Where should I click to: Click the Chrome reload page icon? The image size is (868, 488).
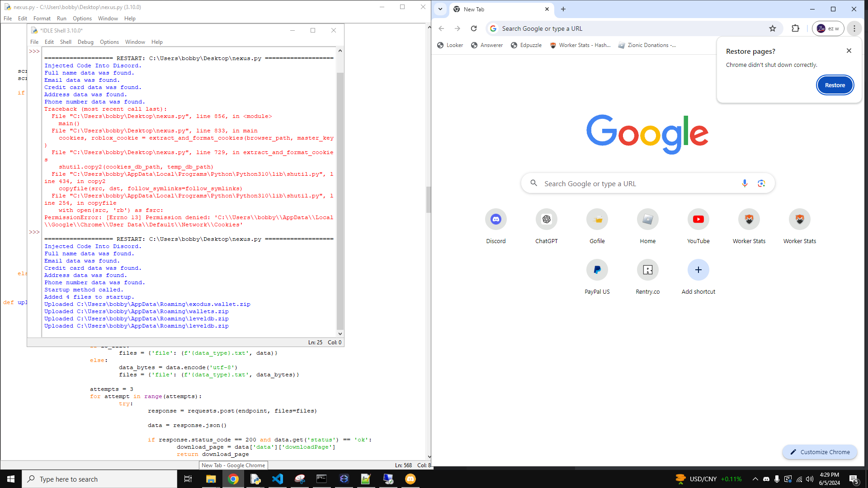(473, 28)
